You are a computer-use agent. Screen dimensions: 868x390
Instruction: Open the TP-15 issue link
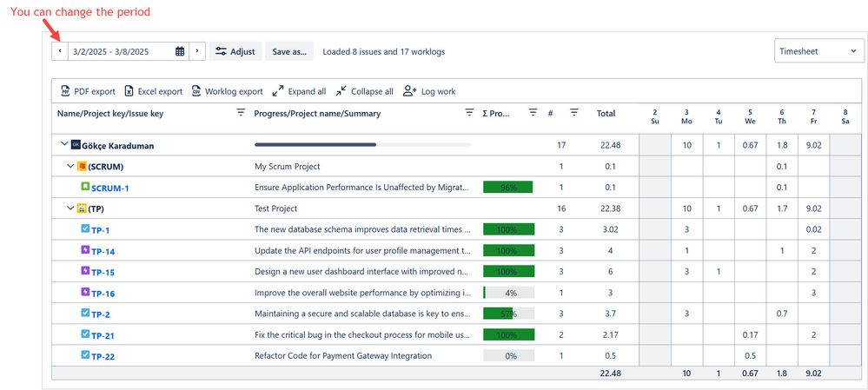[x=103, y=273]
